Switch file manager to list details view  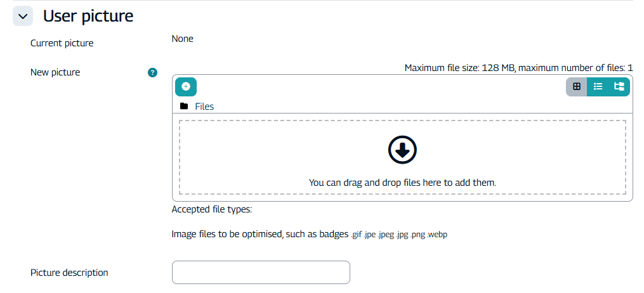598,86
